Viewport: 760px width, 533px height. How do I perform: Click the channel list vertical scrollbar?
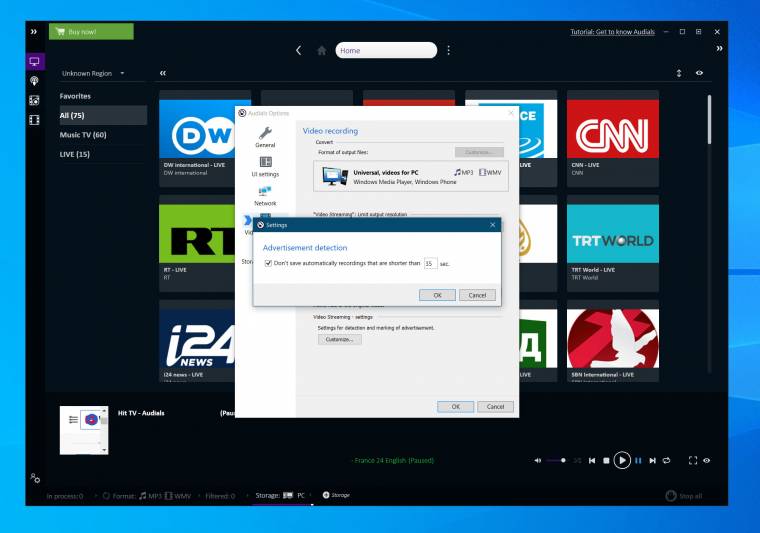pos(710,119)
